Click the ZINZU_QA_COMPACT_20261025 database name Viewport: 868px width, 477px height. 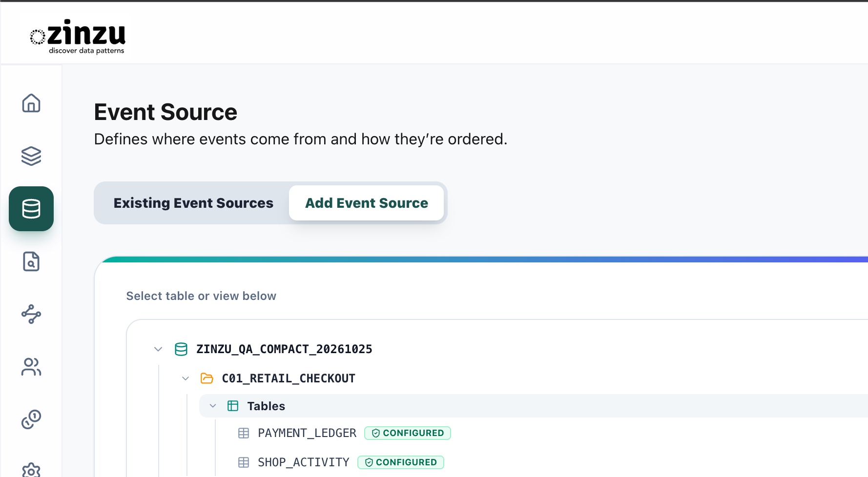284,349
